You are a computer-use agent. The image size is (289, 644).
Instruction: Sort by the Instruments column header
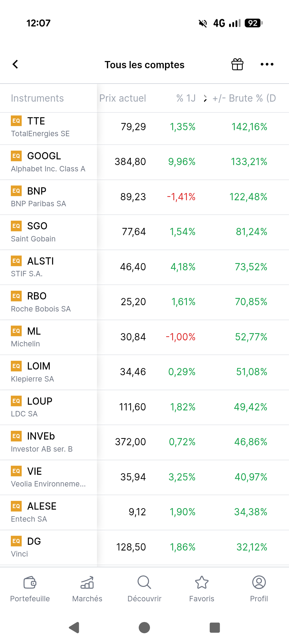click(37, 98)
